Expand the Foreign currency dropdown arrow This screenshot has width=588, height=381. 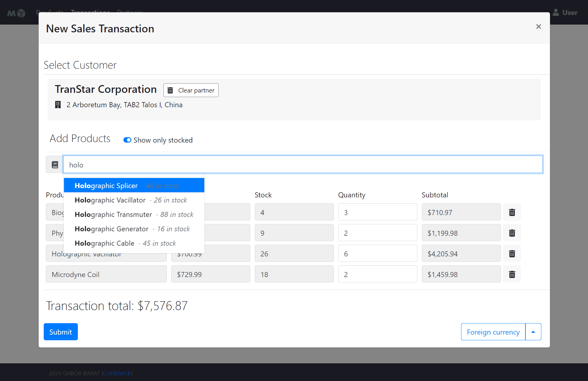533,332
